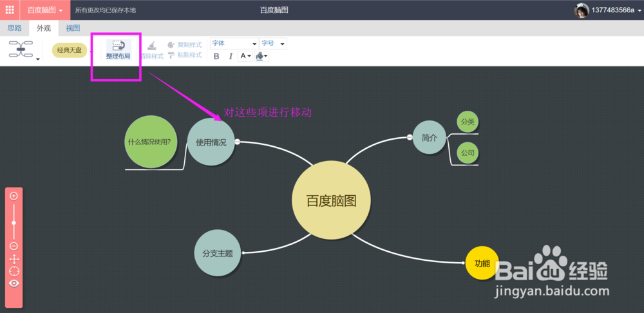The width and height of the screenshot is (644, 313).
Task: Choose the 经典天盘 theme button
Action: pyautogui.click(x=70, y=50)
